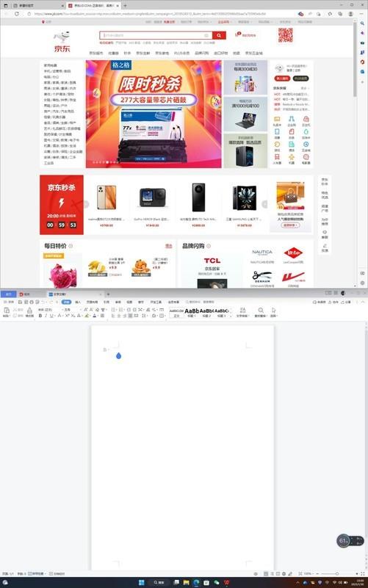The height and width of the screenshot is (588, 368).
Task: Click the 每日特价 section heading
Action: click(55, 246)
